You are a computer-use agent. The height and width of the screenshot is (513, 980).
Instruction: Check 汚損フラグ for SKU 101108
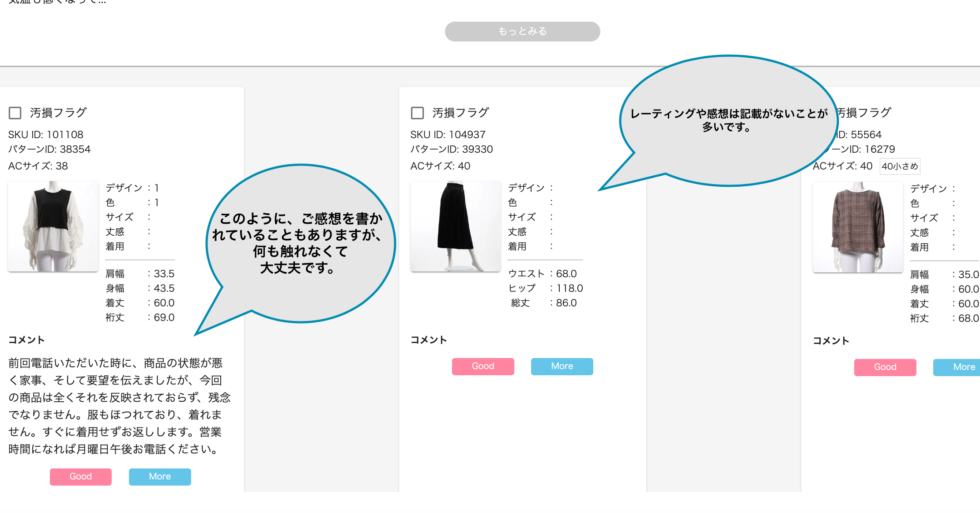[x=15, y=113]
